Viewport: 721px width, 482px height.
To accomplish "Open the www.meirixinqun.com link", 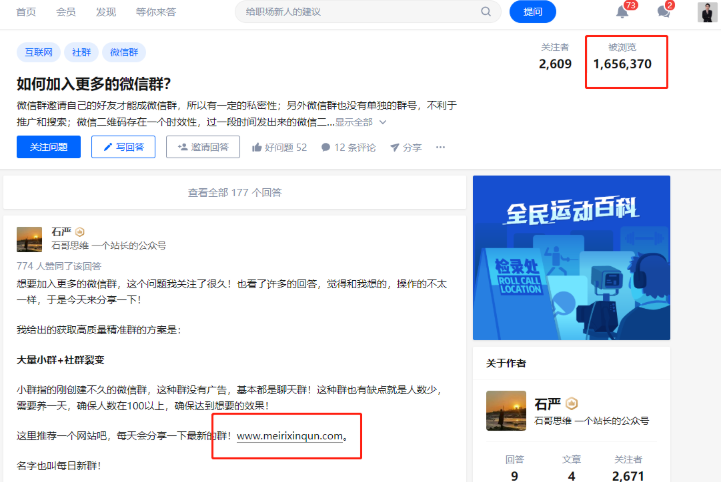I will coord(290,436).
